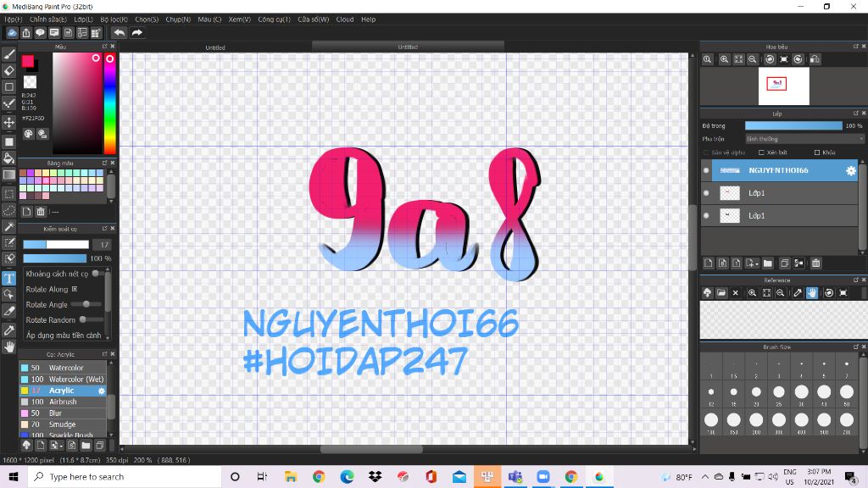Select the rectangular Selection tool

coord(8,194)
